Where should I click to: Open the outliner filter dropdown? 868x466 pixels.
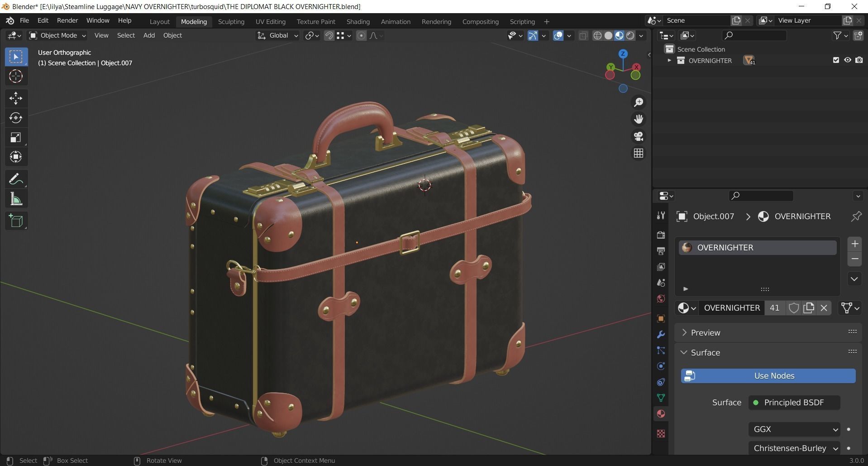841,35
